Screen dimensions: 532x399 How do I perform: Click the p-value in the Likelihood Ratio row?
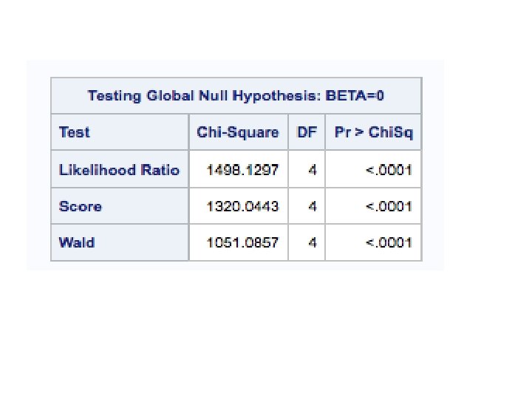click(389, 170)
